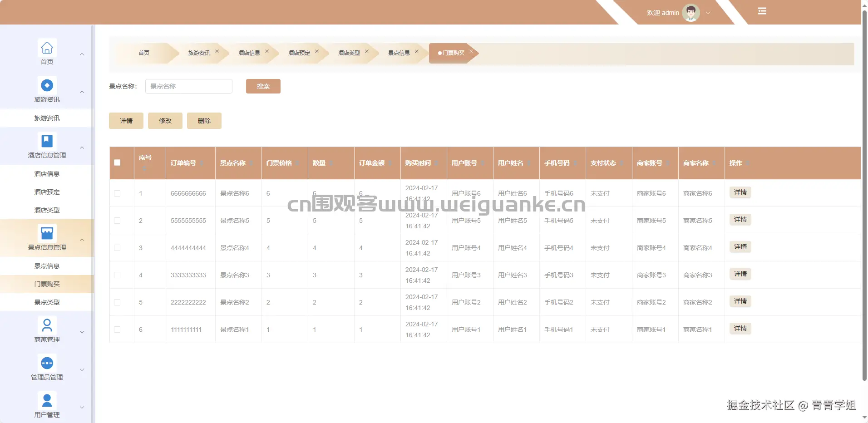Toggle the select-all checkbox in table header
This screenshot has width=868, height=423.
coord(118,162)
